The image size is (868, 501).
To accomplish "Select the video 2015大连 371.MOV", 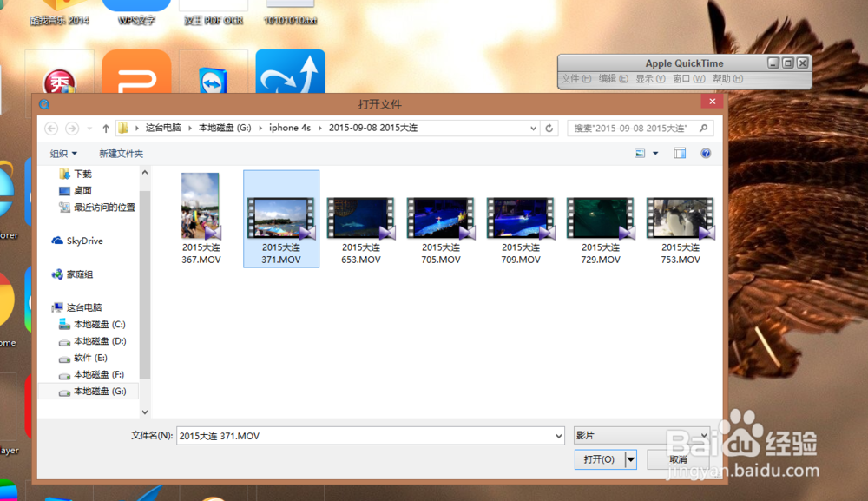I will 281,219.
